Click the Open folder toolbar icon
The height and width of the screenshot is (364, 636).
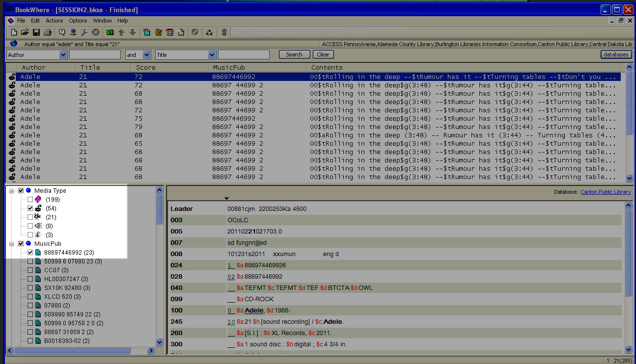[25, 32]
